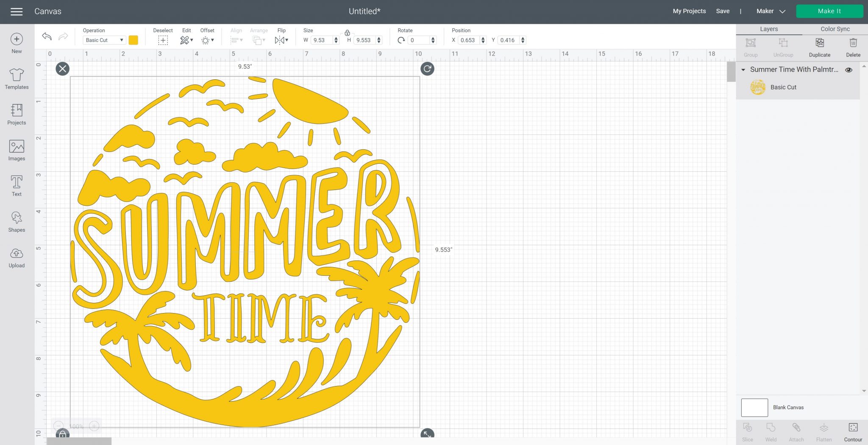The height and width of the screenshot is (445, 868).
Task: Click the Height input field
Action: pos(365,40)
